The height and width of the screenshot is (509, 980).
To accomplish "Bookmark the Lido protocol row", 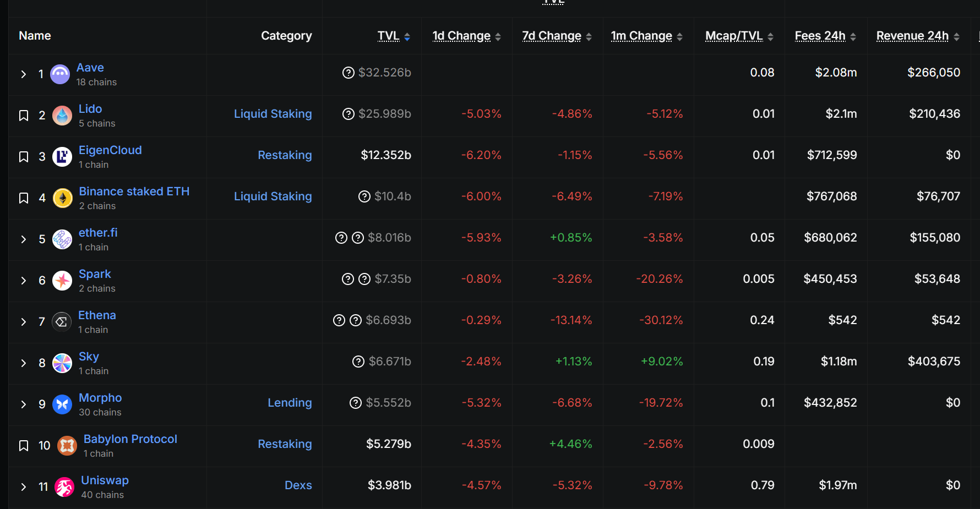I will coord(24,116).
